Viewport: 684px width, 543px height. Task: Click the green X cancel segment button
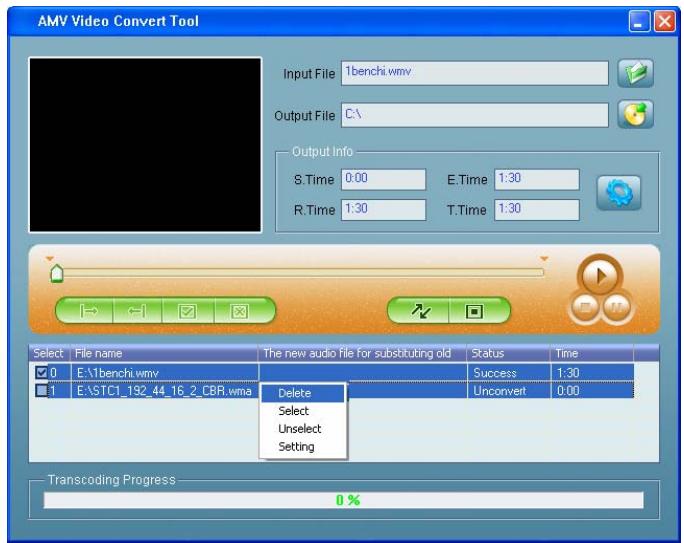point(239,311)
